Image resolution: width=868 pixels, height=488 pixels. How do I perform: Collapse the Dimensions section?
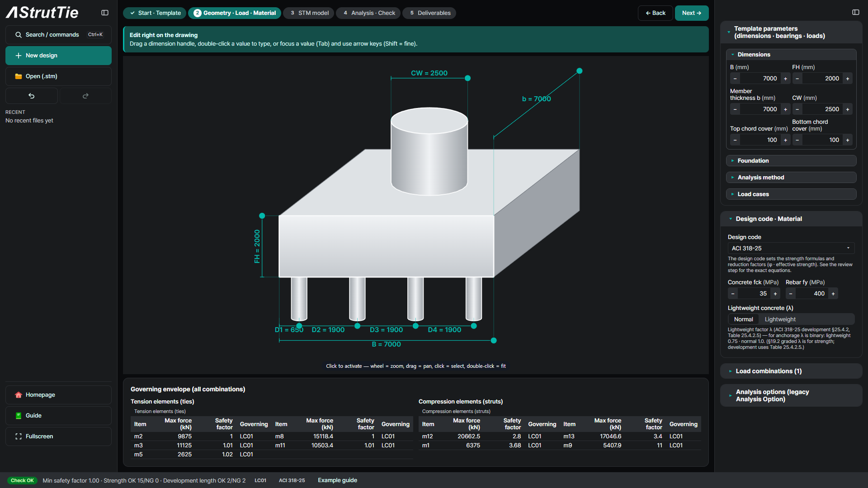(791, 55)
